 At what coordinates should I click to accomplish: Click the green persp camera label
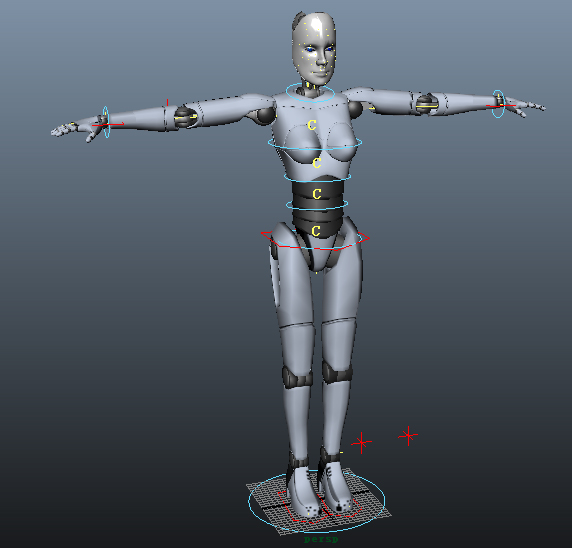(321, 539)
